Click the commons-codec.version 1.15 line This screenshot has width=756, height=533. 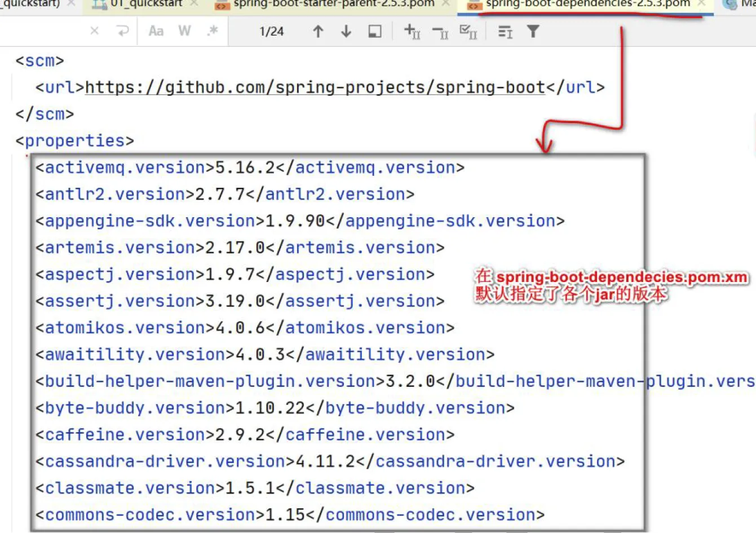(x=290, y=515)
